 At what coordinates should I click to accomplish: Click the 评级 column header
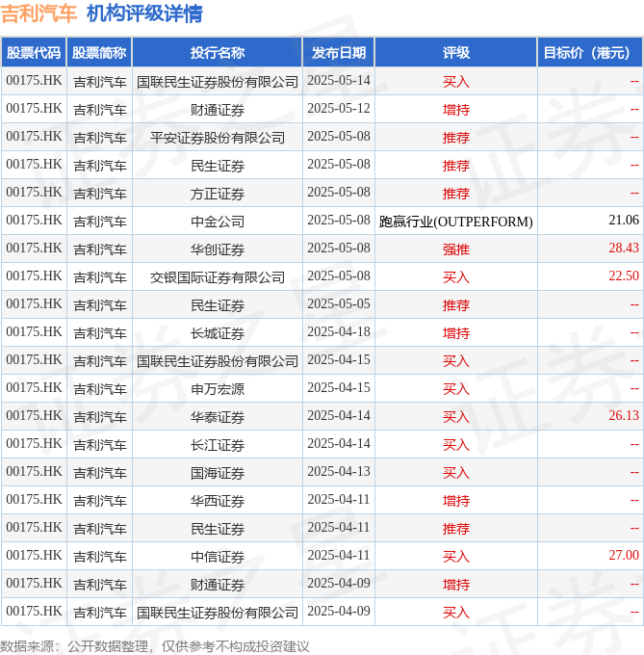455,53
